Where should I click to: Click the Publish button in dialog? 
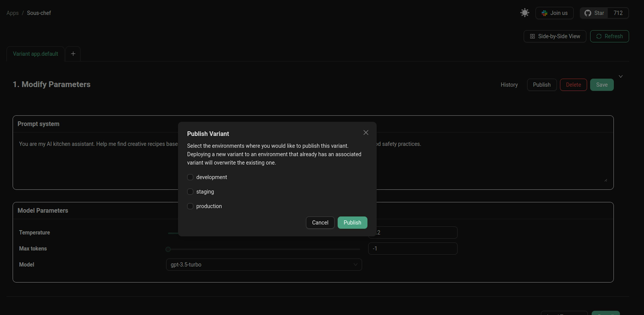(x=352, y=222)
